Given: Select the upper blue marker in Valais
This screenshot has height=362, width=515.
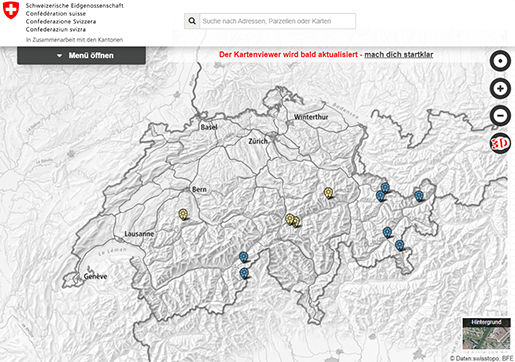Looking at the screenshot, I should click(x=243, y=257).
